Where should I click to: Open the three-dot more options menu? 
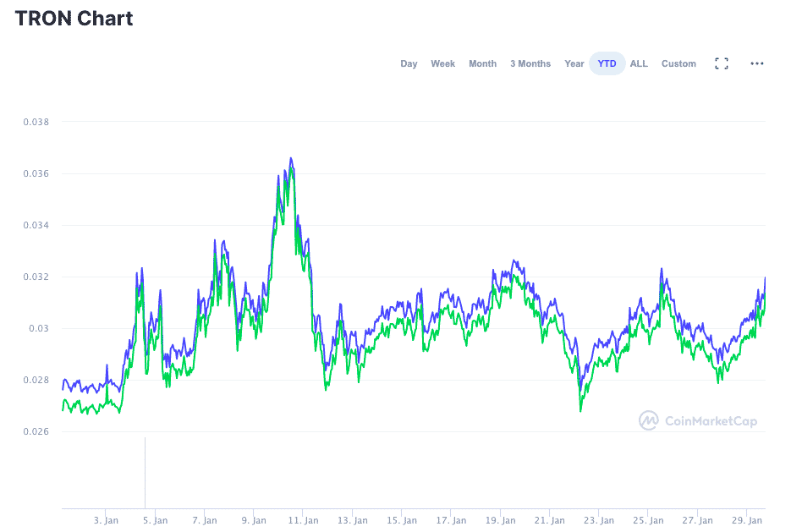click(x=756, y=63)
